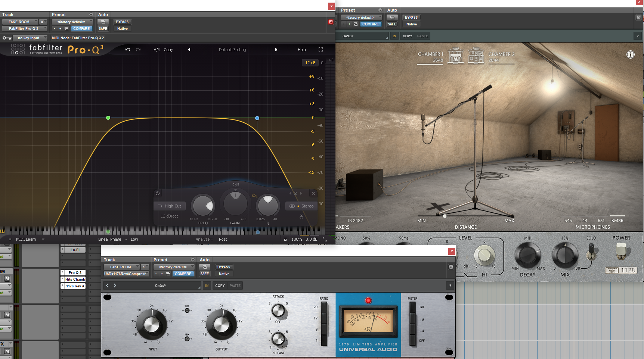The image size is (644, 359).
Task: Redo the last change in Pro-Q 3
Action: point(138,50)
